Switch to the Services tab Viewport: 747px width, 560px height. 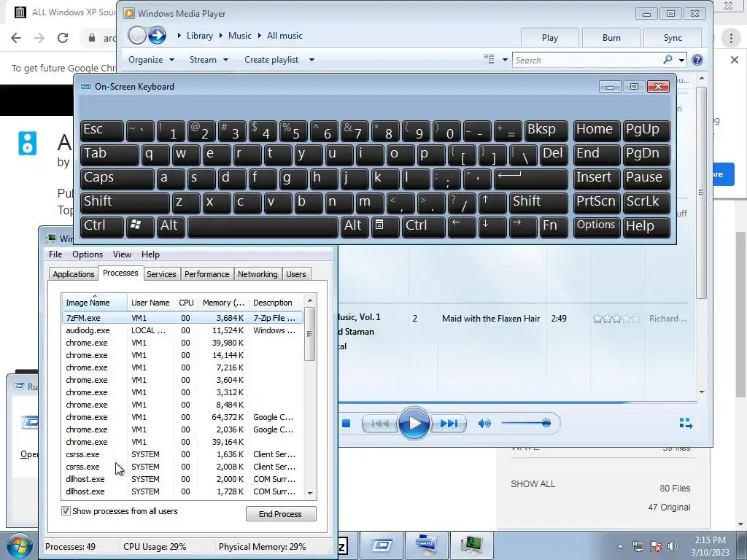pos(161,274)
